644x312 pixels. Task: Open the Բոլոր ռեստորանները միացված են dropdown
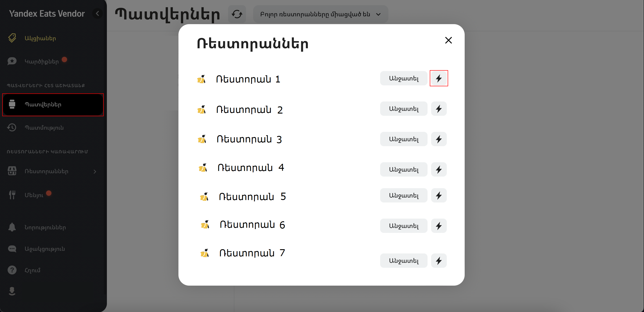click(320, 14)
